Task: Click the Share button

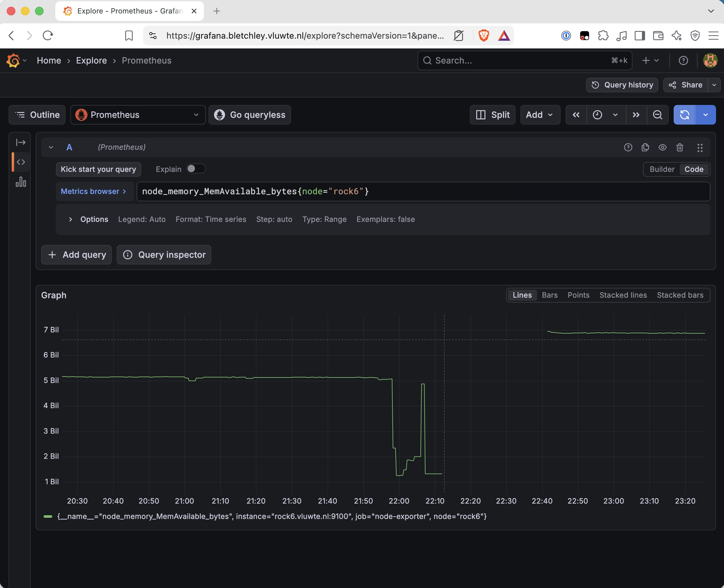Action: pyautogui.click(x=685, y=85)
